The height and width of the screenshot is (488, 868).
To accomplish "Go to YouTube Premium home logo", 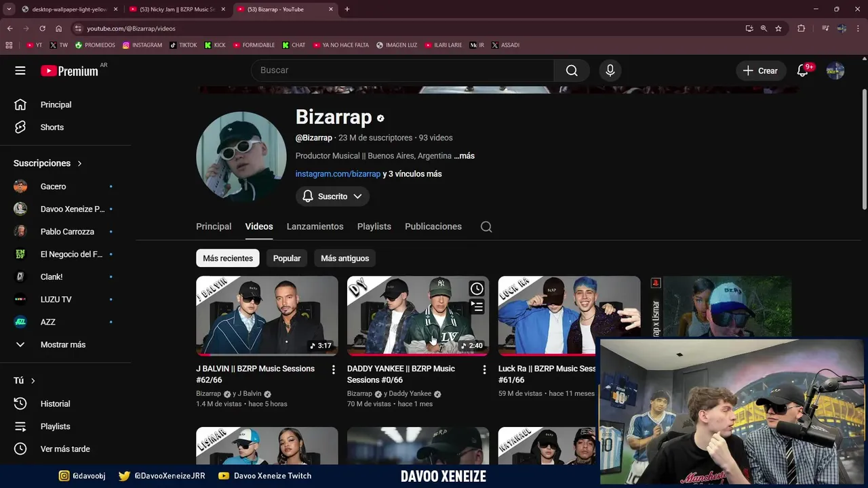I will [69, 70].
